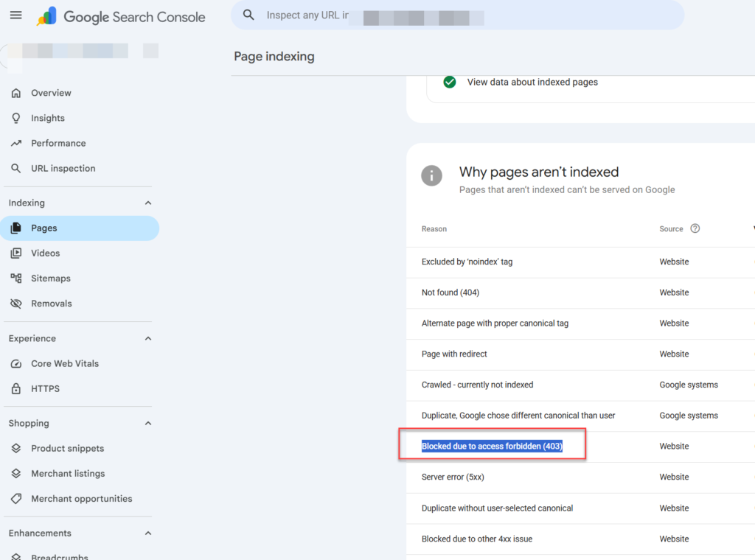Click the Videos play icon

pos(16,253)
